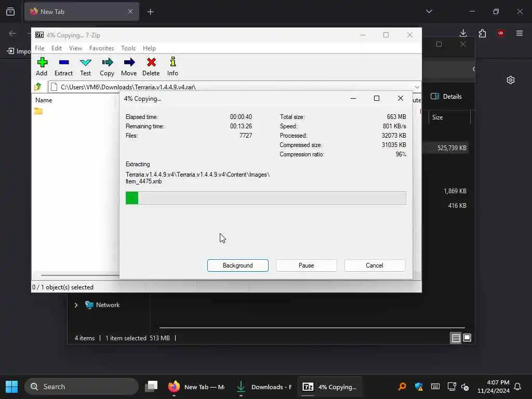Click the Explorer horizontal scrollbar
Viewport: 532px width, 399px height.
pyautogui.click(x=312, y=328)
